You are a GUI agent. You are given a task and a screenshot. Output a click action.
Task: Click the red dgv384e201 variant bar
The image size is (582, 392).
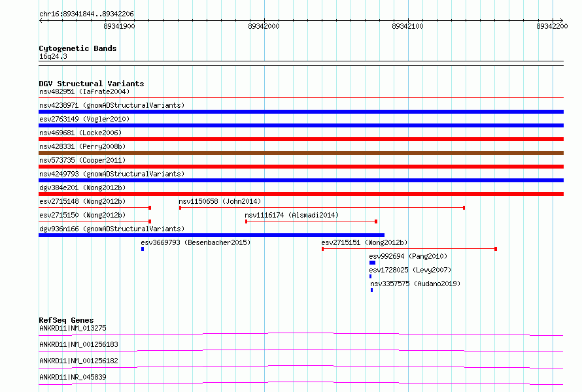[301, 194]
